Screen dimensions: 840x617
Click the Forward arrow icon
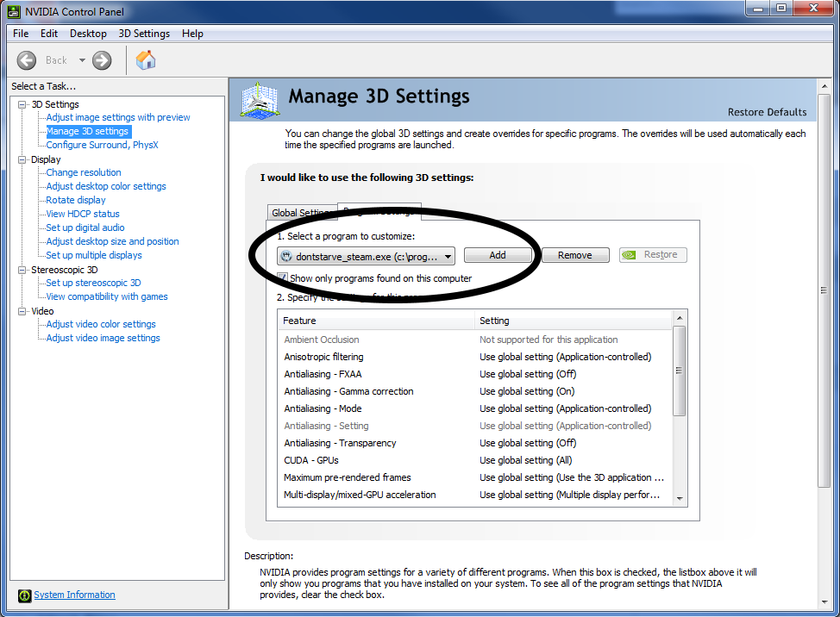click(x=102, y=60)
